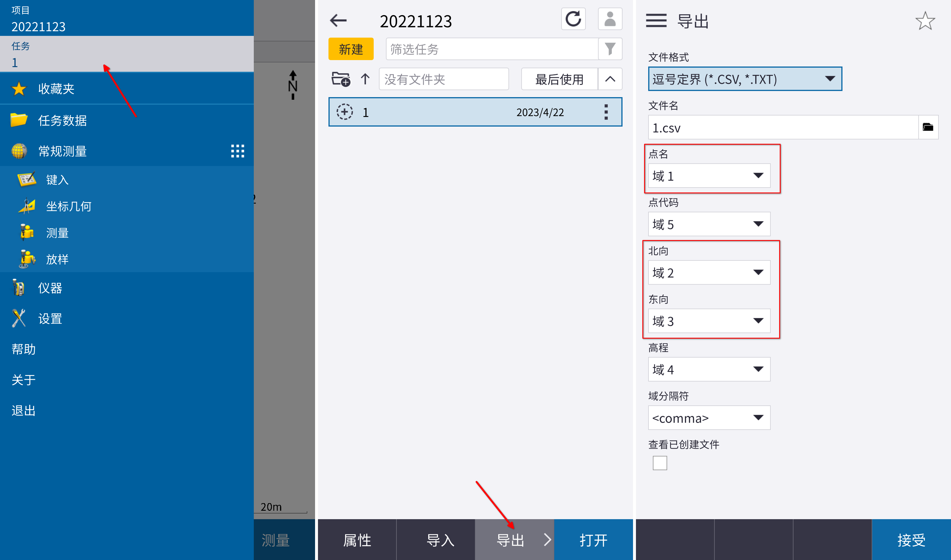The height and width of the screenshot is (560, 951).
Task: Open the 域分隔符 comma dropdown
Action: point(709,418)
